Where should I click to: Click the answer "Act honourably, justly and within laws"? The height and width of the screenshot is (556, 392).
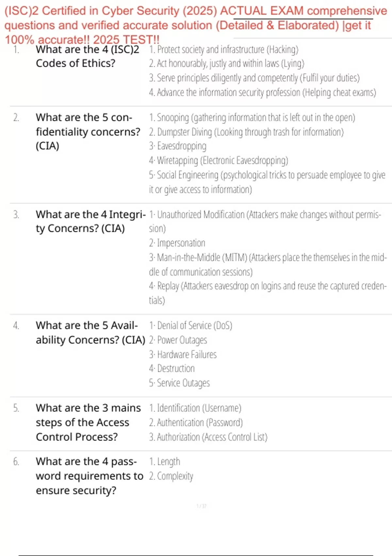tap(227, 63)
